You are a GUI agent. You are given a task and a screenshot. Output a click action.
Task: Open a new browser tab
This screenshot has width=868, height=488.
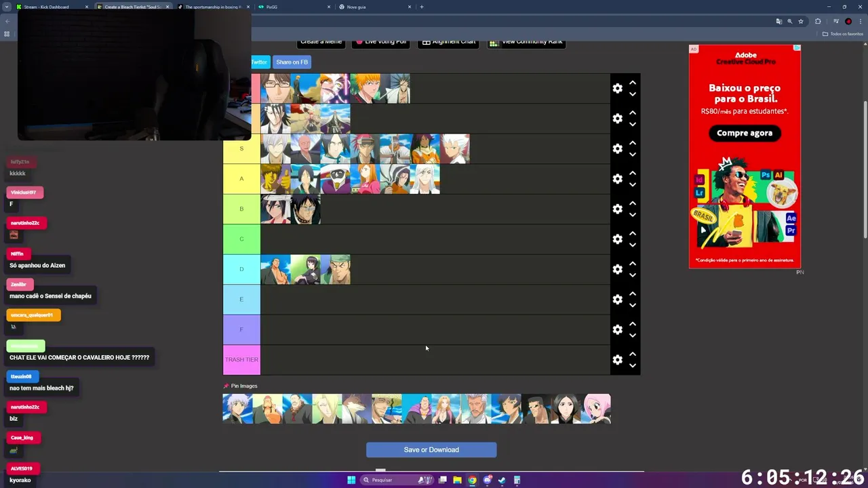click(422, 7)
